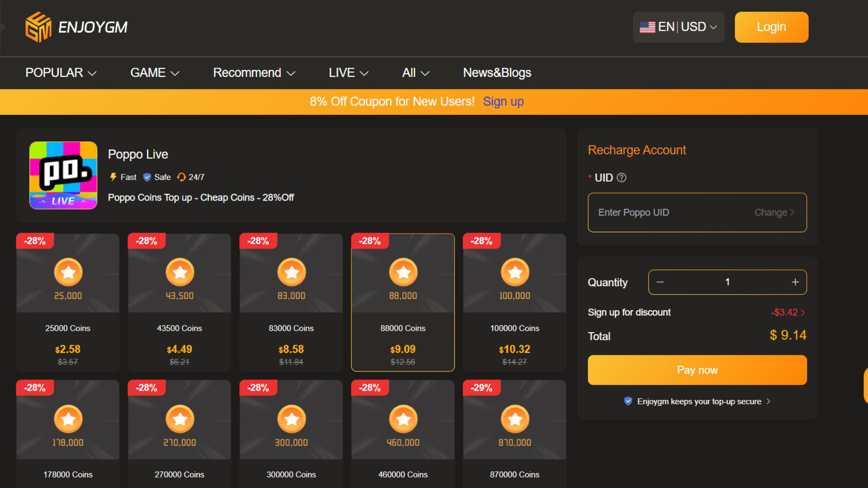Click the 24/7 refresh icon

[x=181, y=177]
